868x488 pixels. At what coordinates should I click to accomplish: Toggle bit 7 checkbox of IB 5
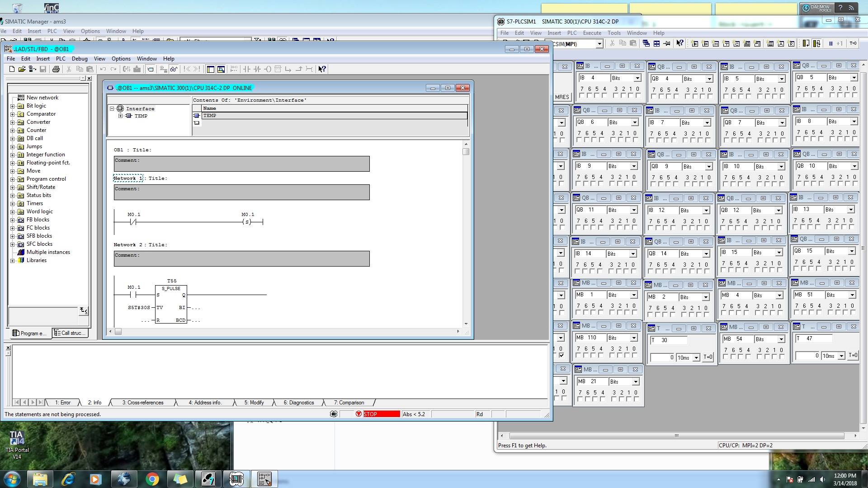coord(726,96)
